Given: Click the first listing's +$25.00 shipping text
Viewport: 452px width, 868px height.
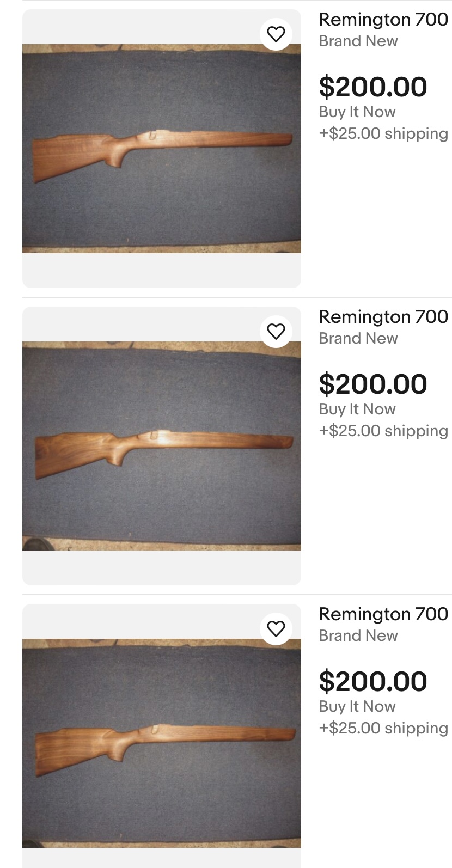Looking at the screenshot, I should tap(383, 133).
